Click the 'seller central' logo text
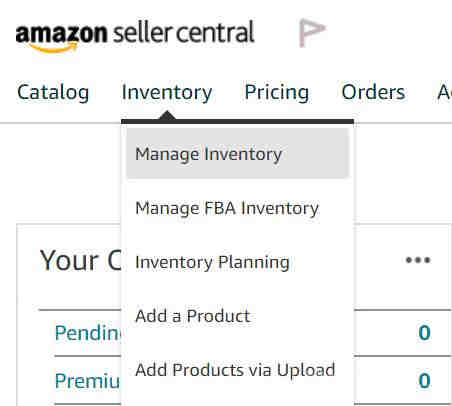This screenshot has height=406, width=452. 184,32
